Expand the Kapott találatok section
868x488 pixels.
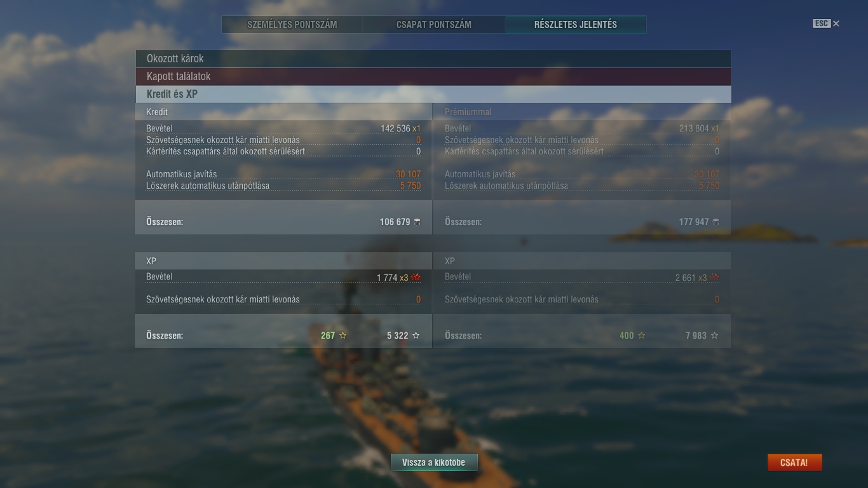click(x=433, y=76)
